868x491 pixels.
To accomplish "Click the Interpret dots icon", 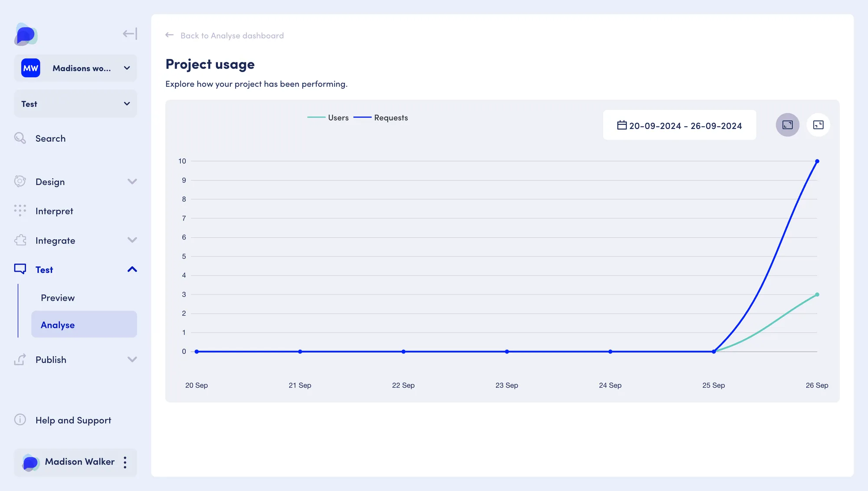I will 20,210.
